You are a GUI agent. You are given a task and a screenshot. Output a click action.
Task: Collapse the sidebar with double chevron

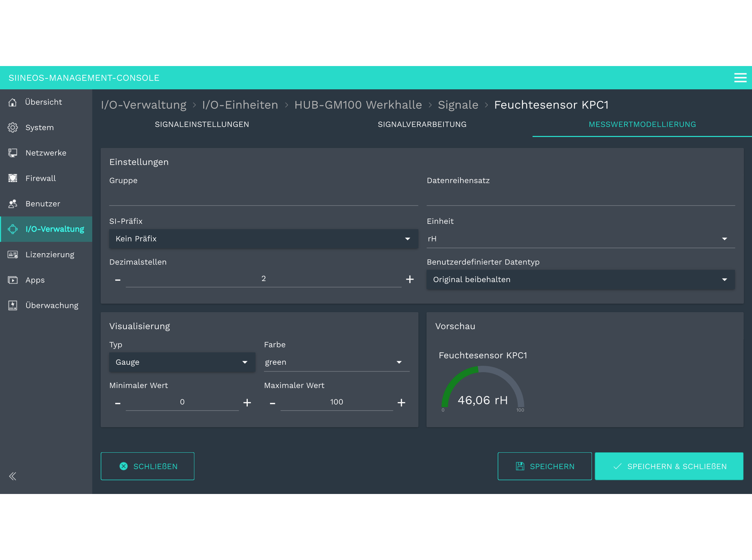pyautogui.click(x=13, y=476)
